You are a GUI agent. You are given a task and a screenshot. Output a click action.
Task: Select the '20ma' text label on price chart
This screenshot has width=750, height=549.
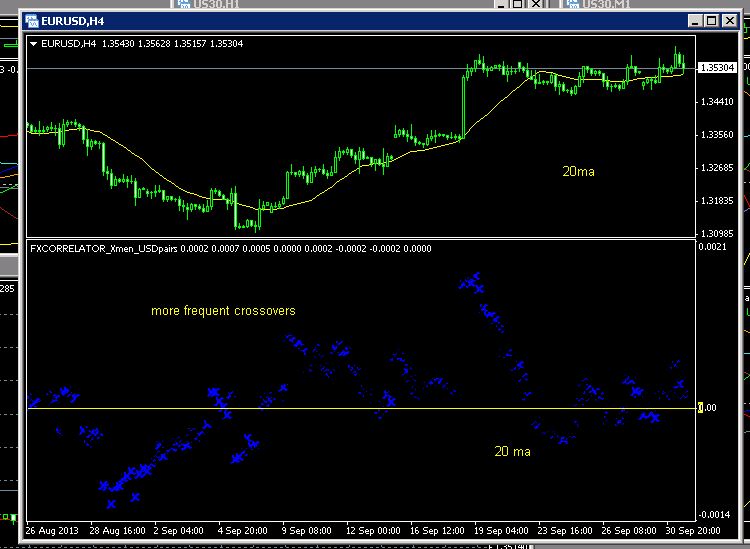point(578,172)
